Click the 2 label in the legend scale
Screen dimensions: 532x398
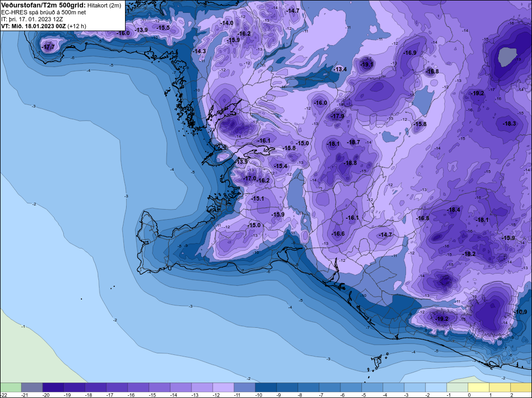click(512, 395)
